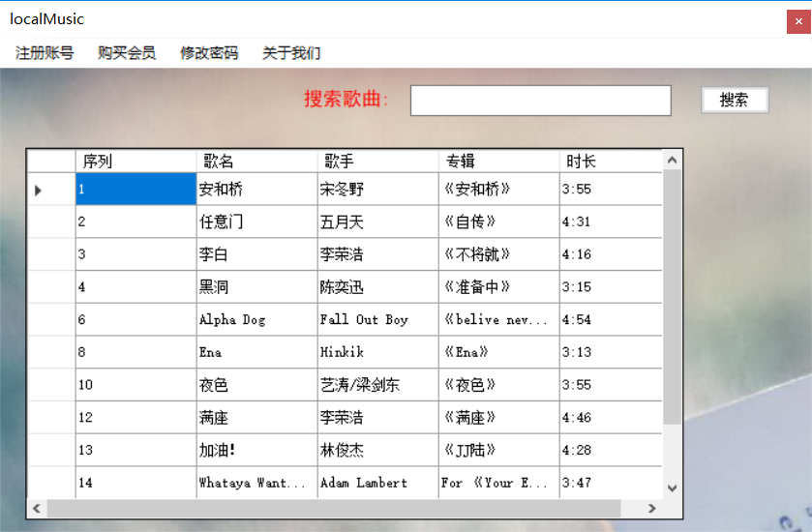The width and height of the screenshot is (812, 532).
Task: Select the sequence cell 10
Action: pos(136,385)
